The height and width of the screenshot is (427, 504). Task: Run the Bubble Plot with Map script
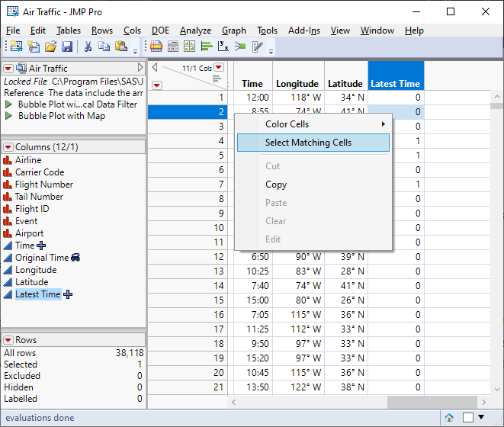coord(9,117)
